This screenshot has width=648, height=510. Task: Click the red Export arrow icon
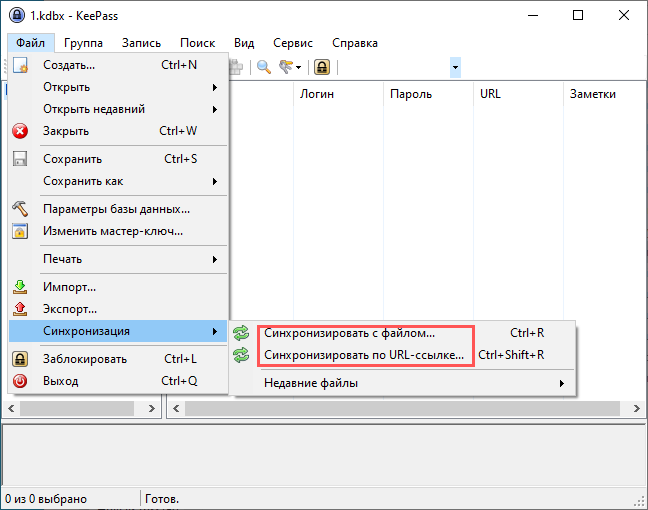(20, 309)
